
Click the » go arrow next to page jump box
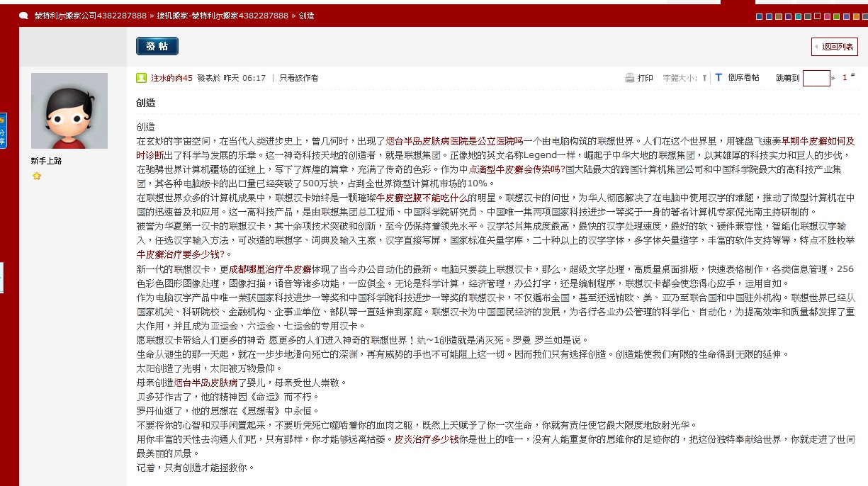click(x=833, y=78)
